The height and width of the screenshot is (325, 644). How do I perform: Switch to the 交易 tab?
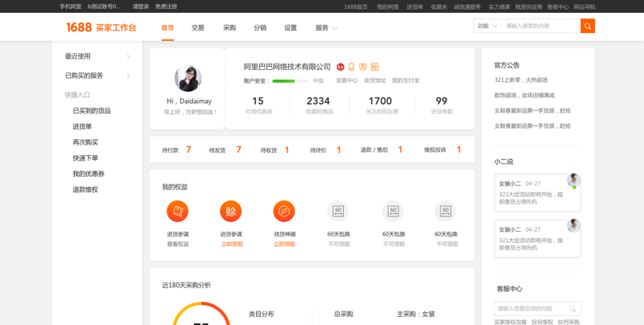[198, 28]
